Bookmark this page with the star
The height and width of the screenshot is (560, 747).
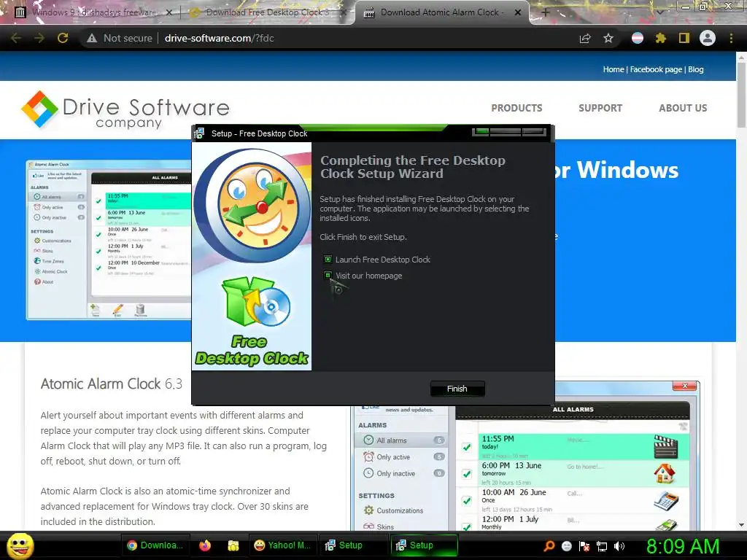click(x=608, y=38)
